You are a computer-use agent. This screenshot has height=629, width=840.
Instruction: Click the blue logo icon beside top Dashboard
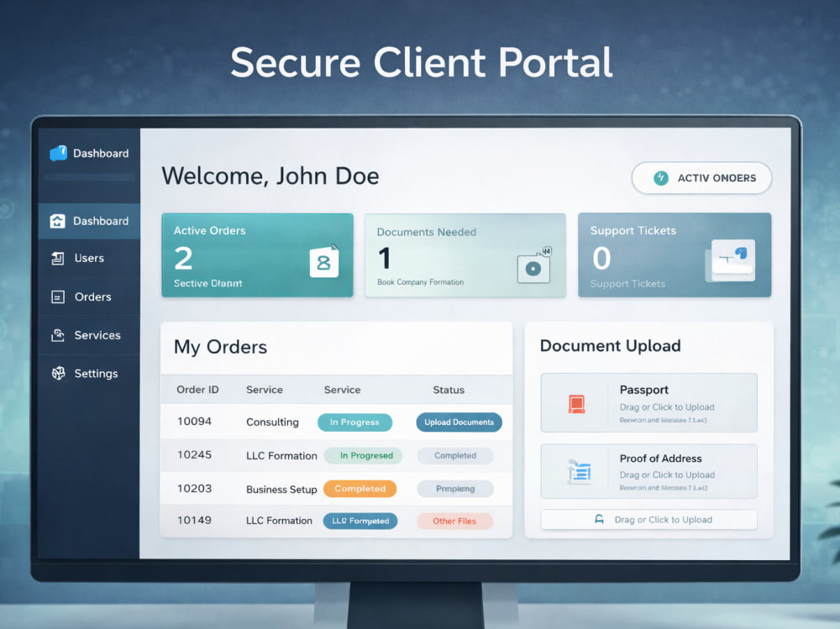coord(58,153)
